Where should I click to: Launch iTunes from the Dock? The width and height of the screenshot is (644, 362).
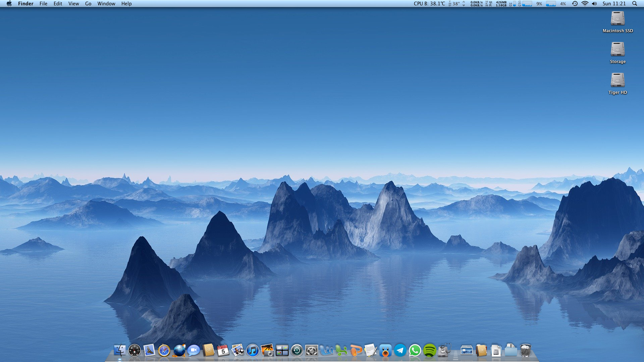253,351
